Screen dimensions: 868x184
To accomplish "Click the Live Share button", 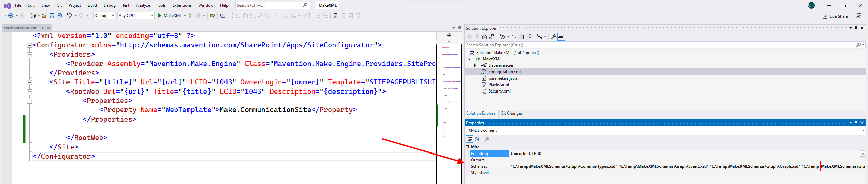I will point(835,16).
